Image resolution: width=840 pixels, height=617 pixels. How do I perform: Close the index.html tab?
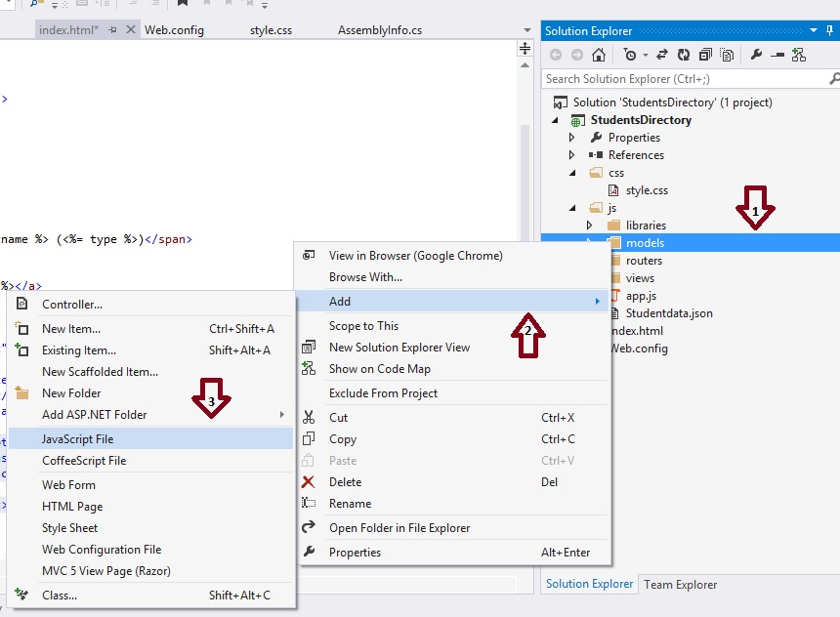[x=130, y=30]
